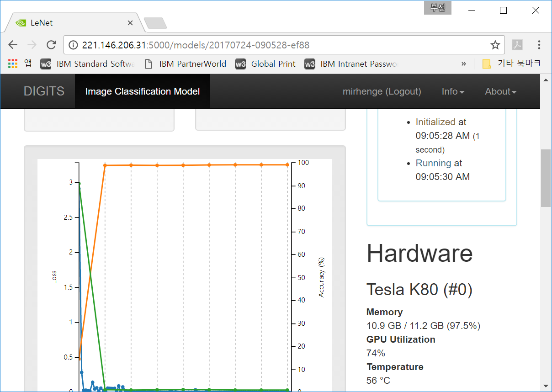The width and height of the screenshot is (552, 392).
Task: Click the Temperature value 56 °C
Action: [378, 381]
